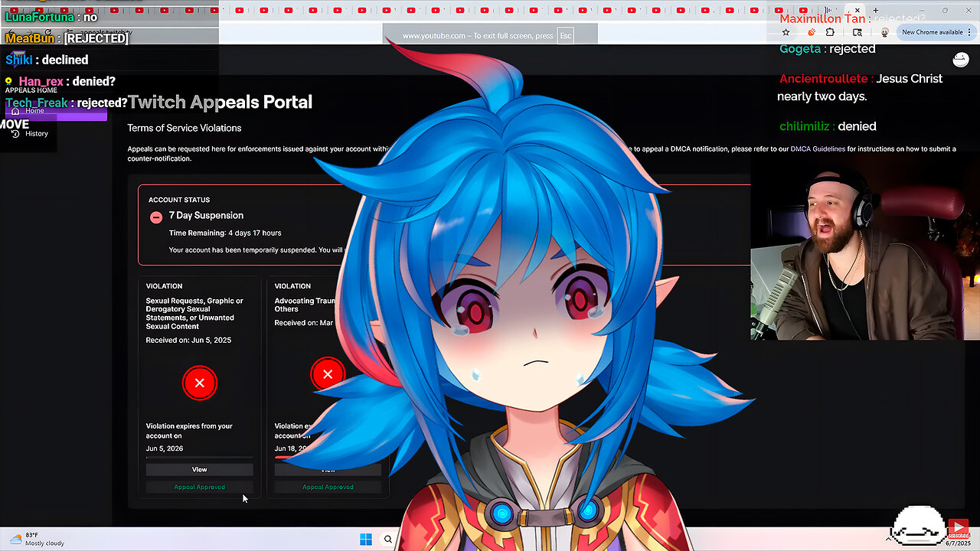Click the New Chrome available button

click(x=932, y=32)
